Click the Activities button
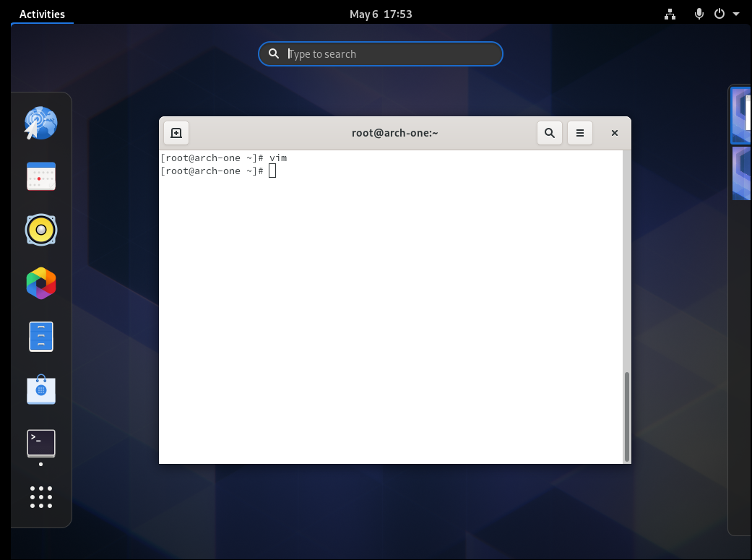752x560 pixels. [x=42, y=14]
